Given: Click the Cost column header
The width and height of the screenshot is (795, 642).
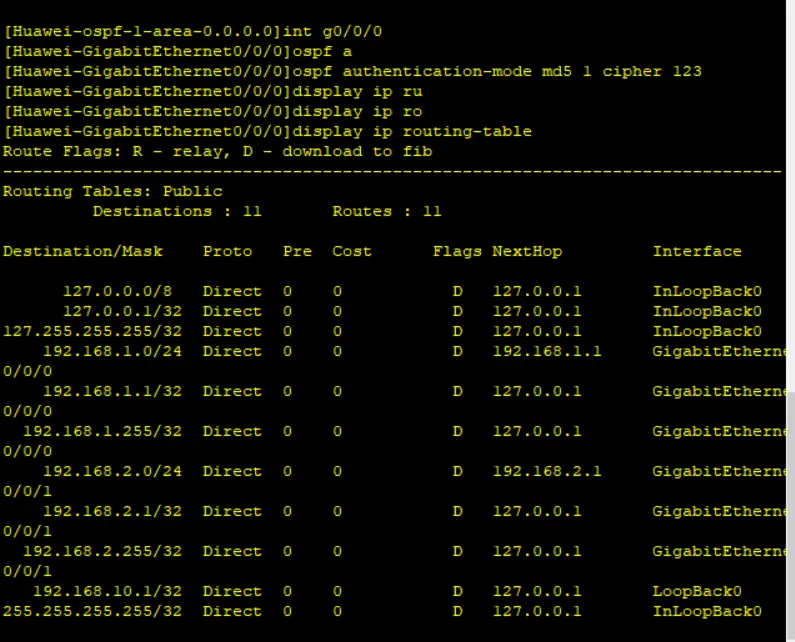Looking at the screenshot, I should click(352, 251).
